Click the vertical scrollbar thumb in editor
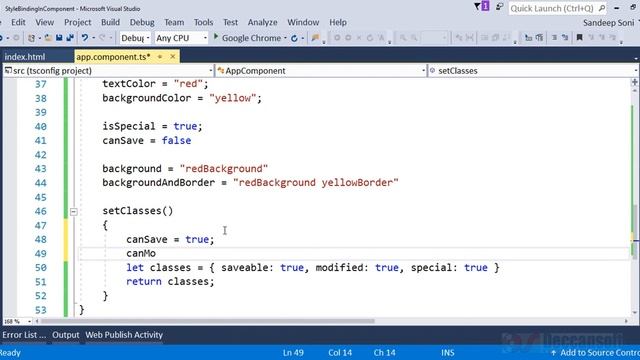The image size is (640, 360). [634, 231]
